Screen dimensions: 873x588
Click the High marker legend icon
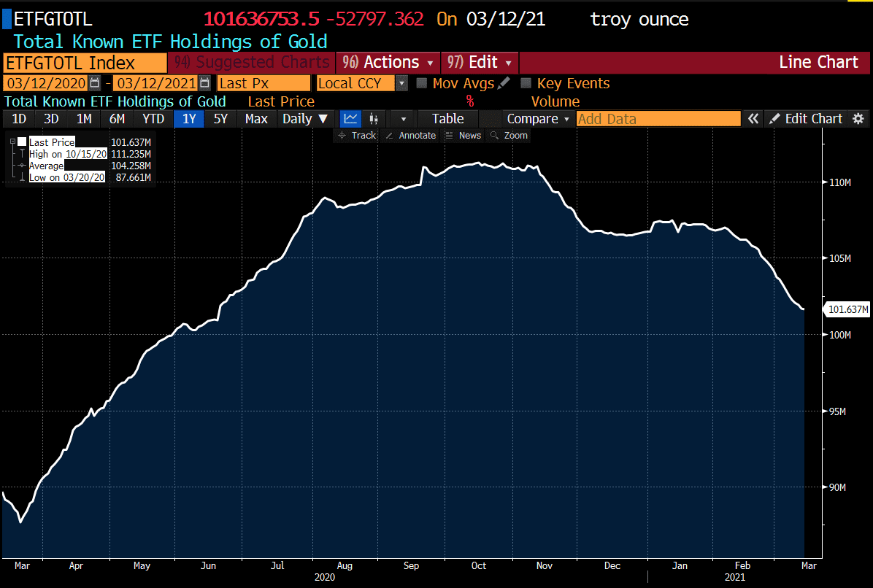pyautogui.click(x=22, y=153)
